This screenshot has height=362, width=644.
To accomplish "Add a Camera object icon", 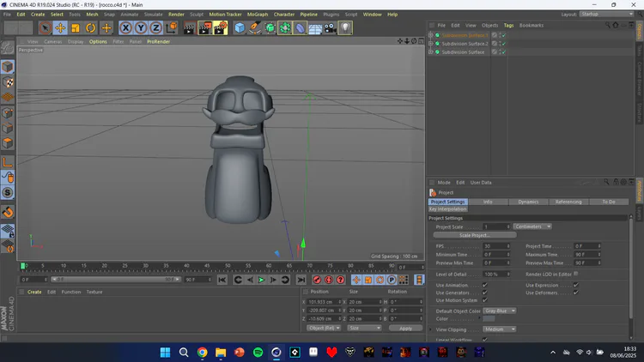I will pos(331,28).
